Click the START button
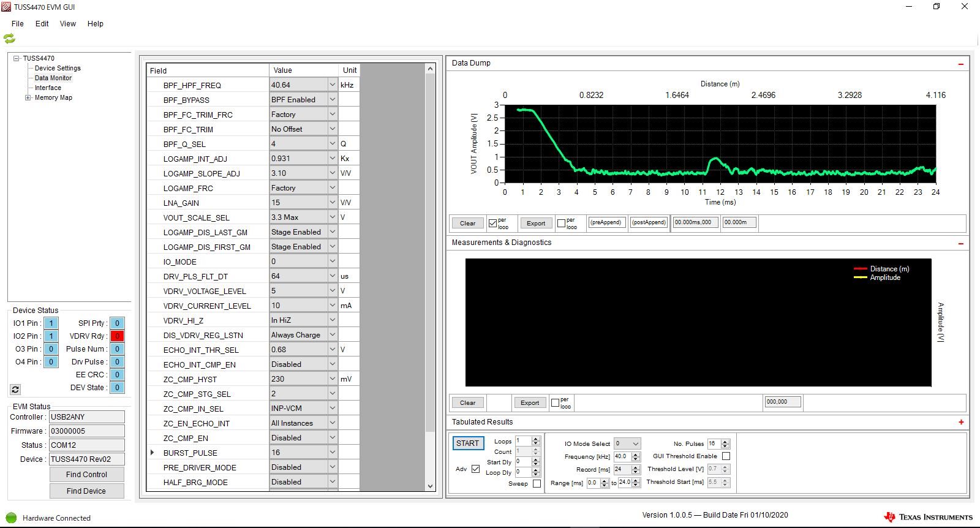 (x=468, y=443)
